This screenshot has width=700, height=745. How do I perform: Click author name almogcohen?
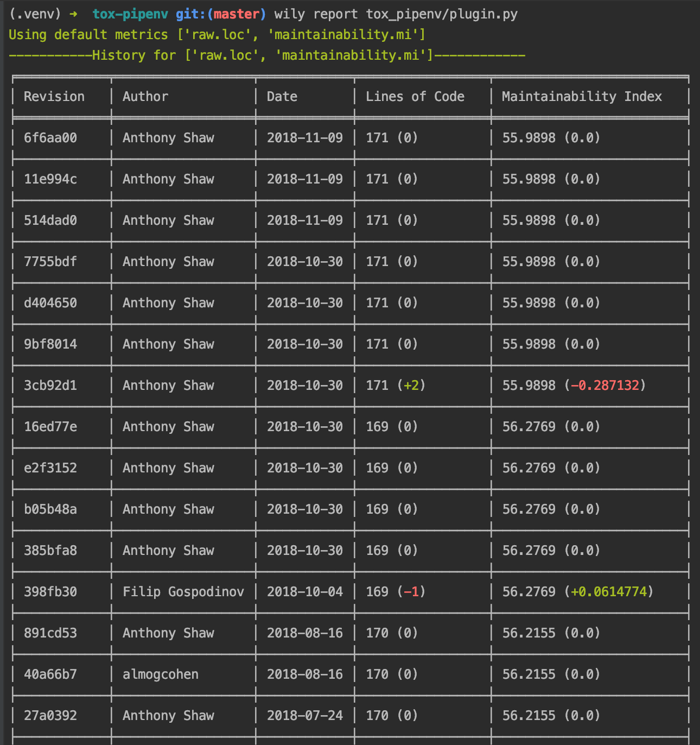161,674
